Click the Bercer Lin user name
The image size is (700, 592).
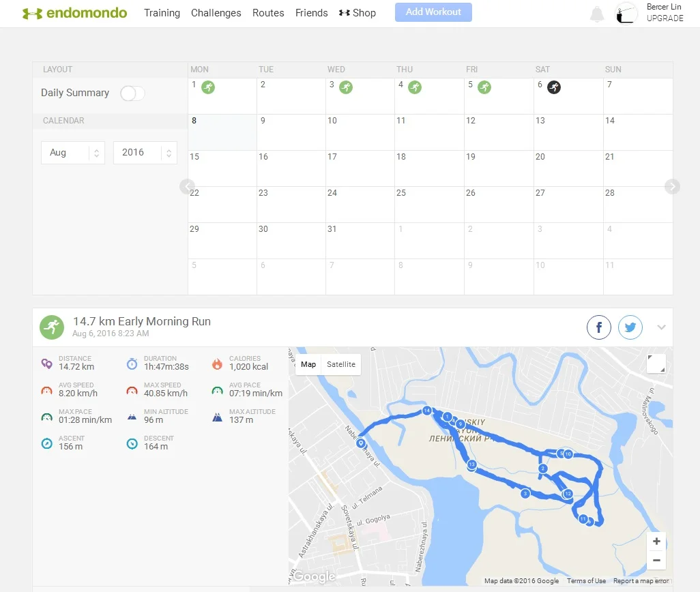coord(664,7)
